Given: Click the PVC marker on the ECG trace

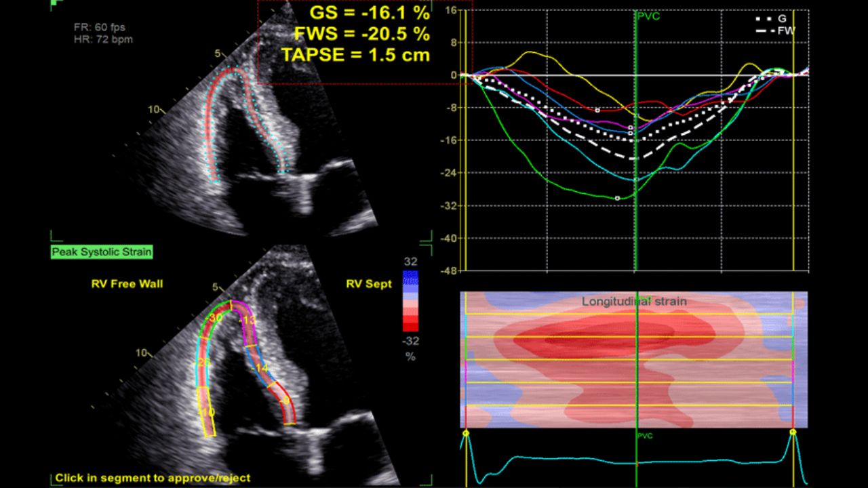Looking at the screenshot, I should (x=644, y=436).
